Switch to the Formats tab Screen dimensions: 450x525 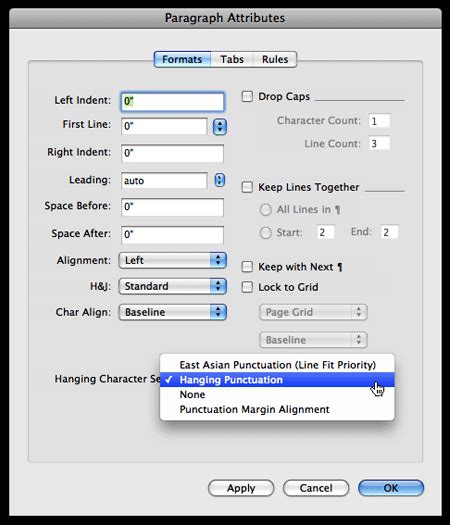(x=182, y=60)
